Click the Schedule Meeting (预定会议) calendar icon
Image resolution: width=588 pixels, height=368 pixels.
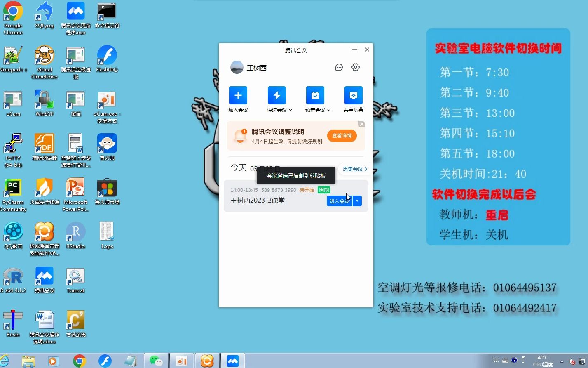[315, 95]
